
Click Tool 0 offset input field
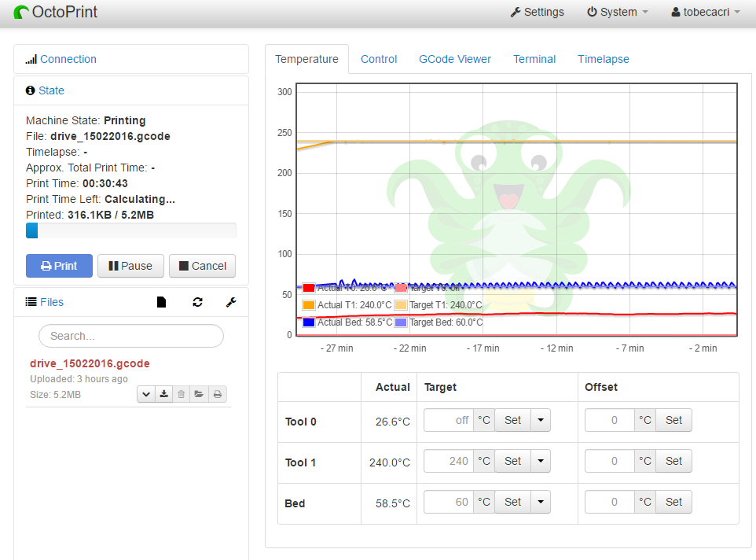pos(610,420)
